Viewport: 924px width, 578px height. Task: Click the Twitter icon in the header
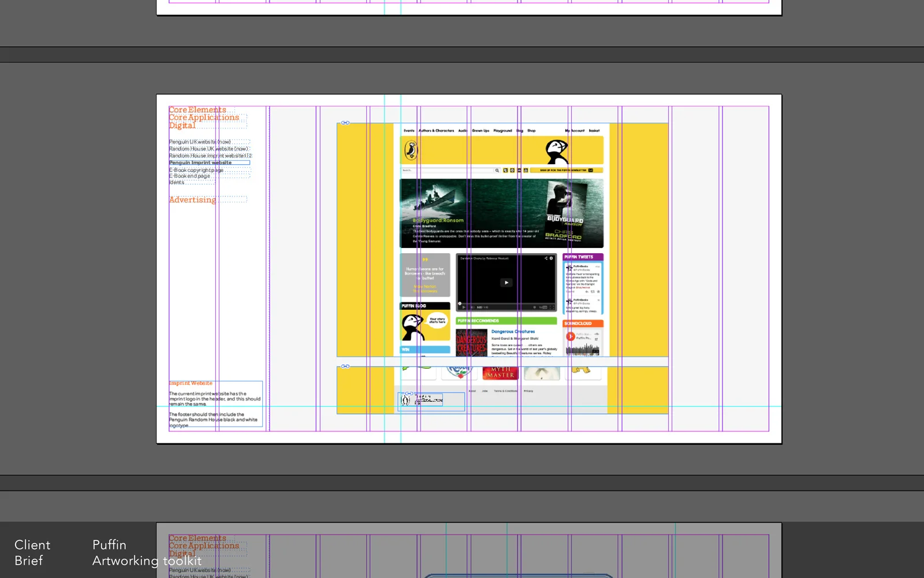tap(506, 170)
